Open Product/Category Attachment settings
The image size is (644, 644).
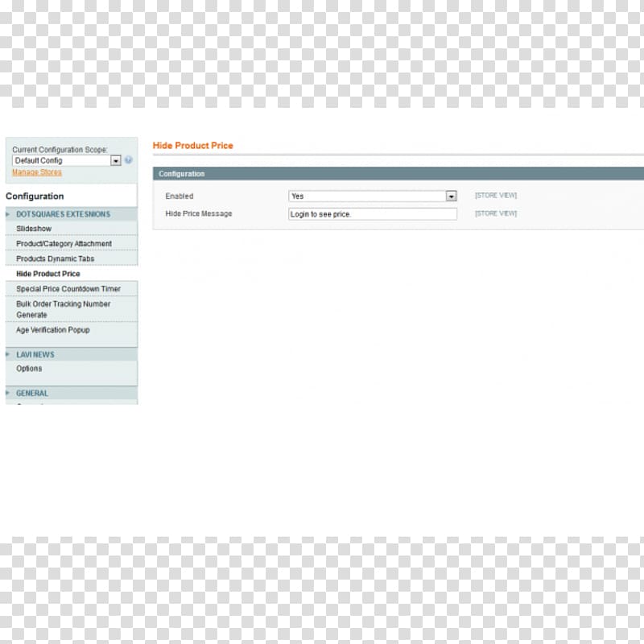click(72, 244)
